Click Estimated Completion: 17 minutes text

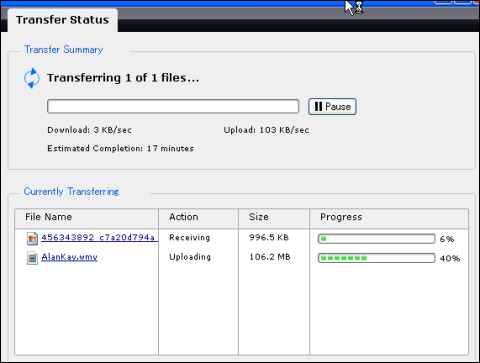120,148
